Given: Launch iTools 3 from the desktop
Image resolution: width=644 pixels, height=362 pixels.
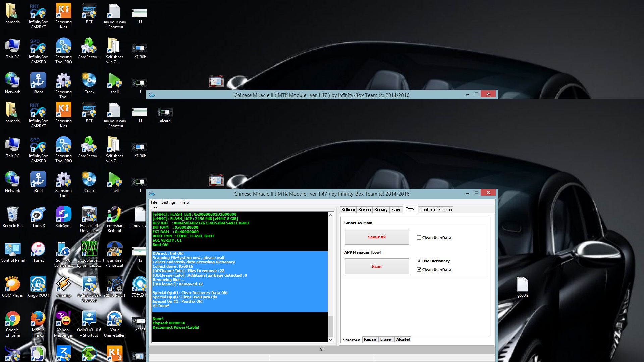Looking at the screenshot, I should [x=38, y=217].
